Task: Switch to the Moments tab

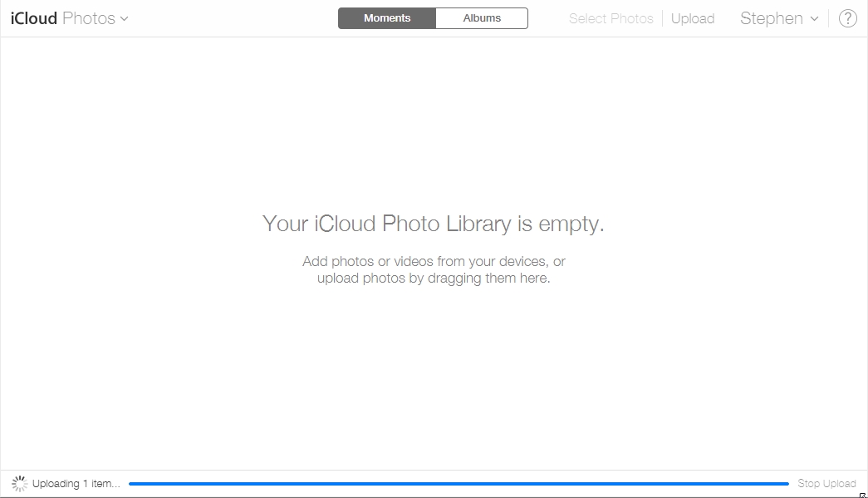Action: point(387,18)
